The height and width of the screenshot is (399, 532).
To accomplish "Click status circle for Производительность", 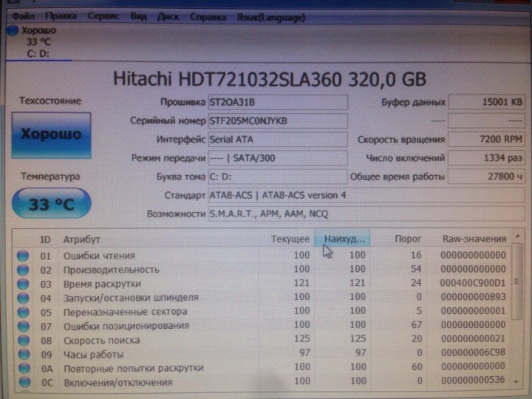I will [23, 270].
